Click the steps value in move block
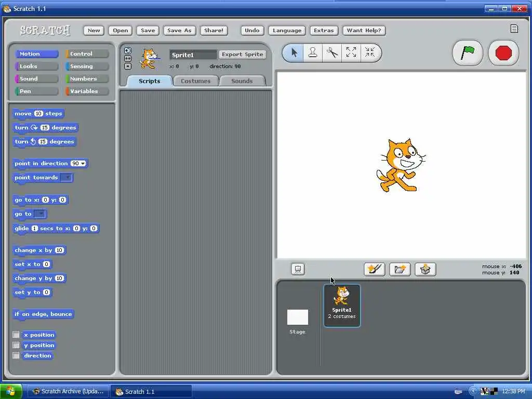The width and height of the screenshot is (532, 399). coord(38,114)
